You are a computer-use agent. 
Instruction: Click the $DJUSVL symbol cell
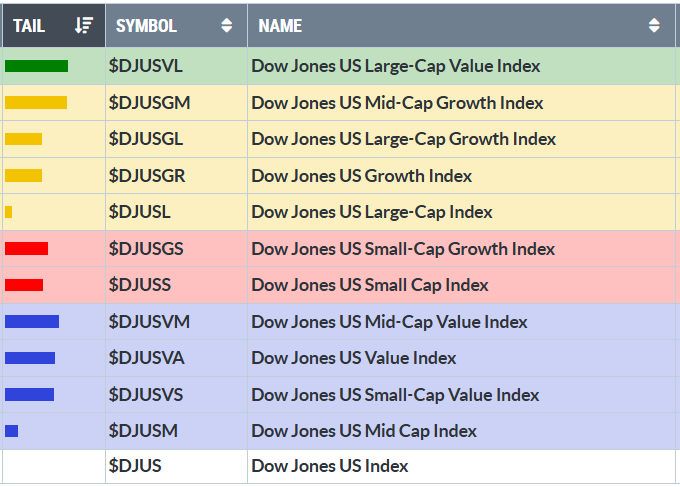click(x=176, y=66)
